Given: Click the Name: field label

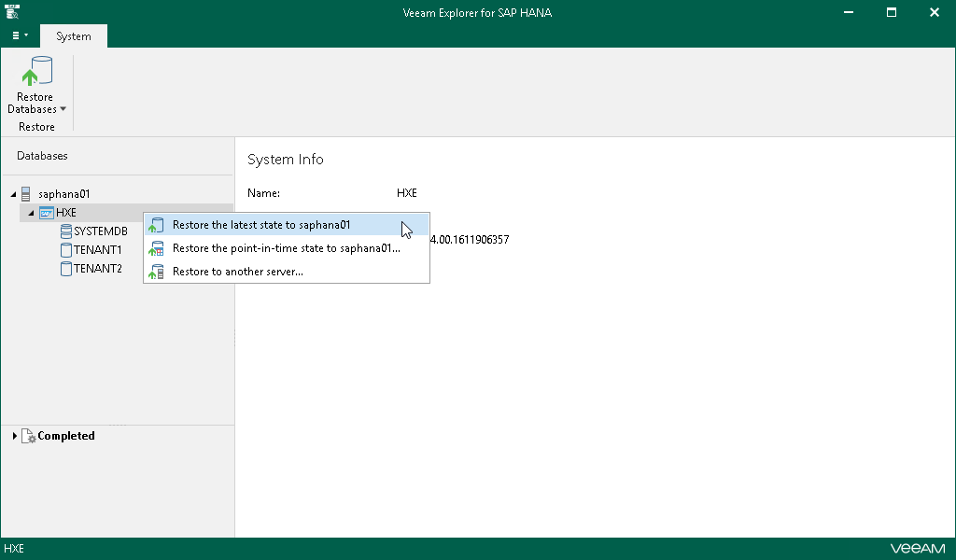Looking at the screenshot, I should click(x=263, y=193).
